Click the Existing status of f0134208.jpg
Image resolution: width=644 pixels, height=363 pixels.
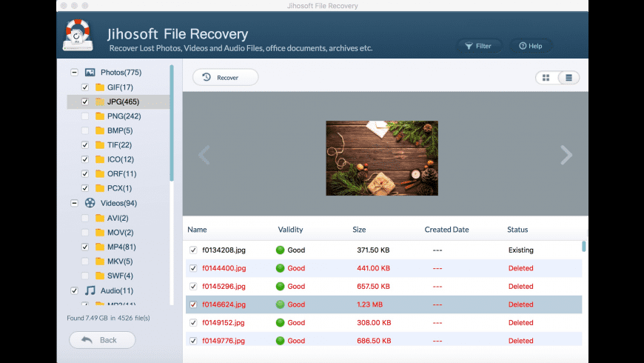tap(521, 250)
